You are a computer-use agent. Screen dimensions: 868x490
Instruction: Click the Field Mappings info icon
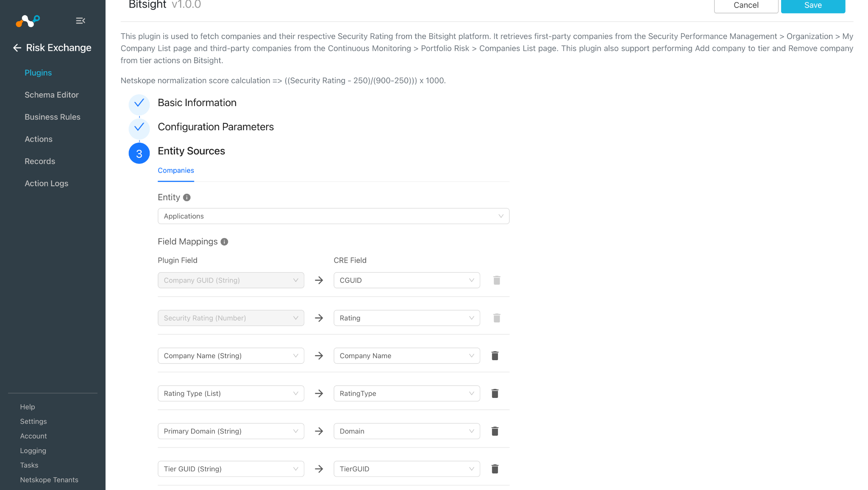(225, 242)
